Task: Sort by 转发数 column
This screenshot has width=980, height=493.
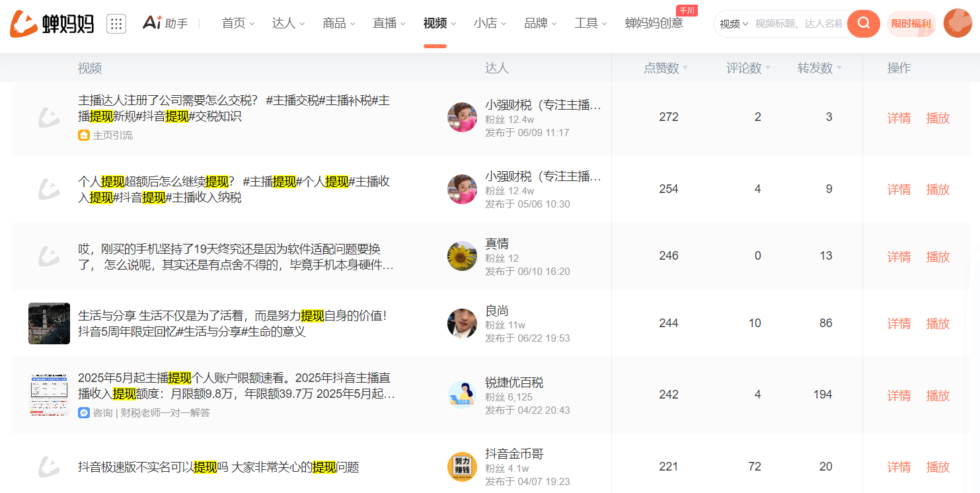Action: (819, 68)
